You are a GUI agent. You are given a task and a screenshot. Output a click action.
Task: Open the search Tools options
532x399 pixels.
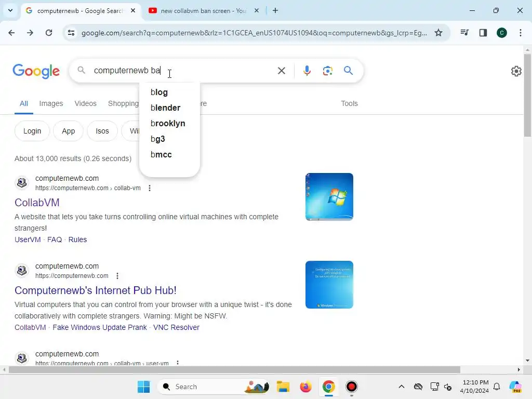pos(349,103)
